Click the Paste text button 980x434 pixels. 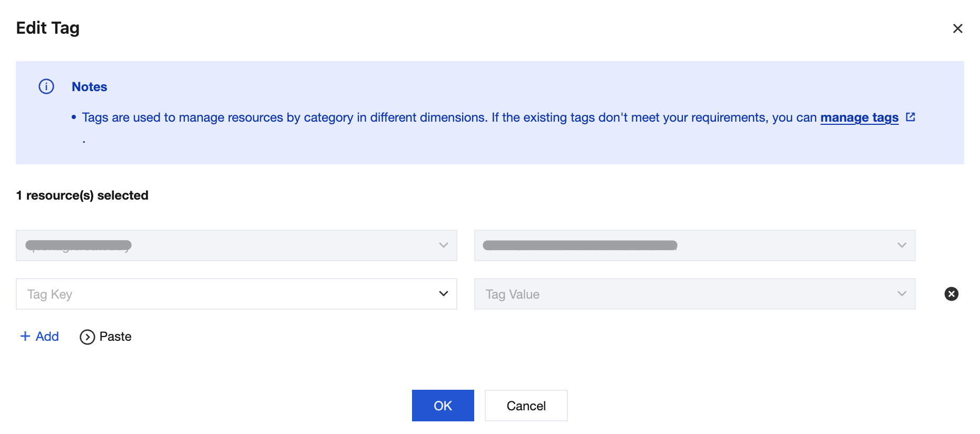click(x=115, y=337)
